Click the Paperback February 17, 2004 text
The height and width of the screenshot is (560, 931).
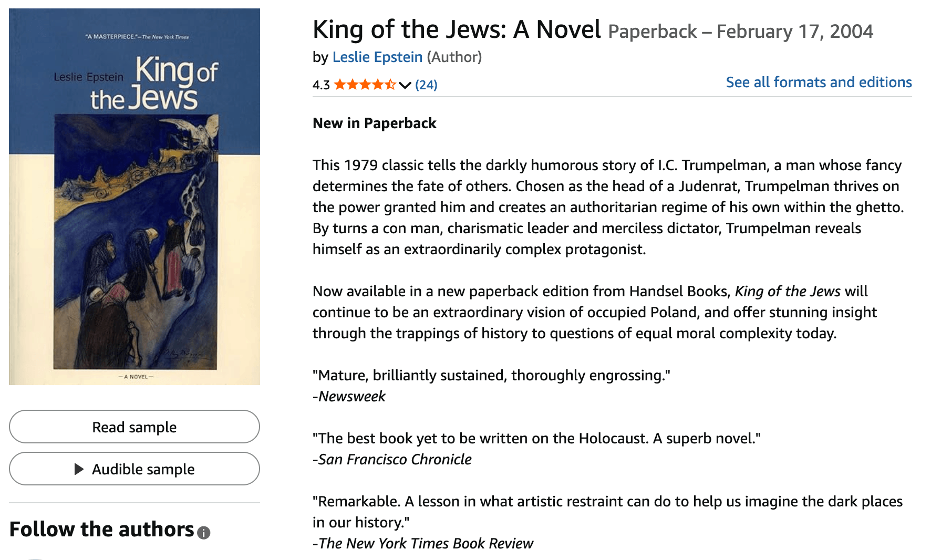tap(740, 32)
